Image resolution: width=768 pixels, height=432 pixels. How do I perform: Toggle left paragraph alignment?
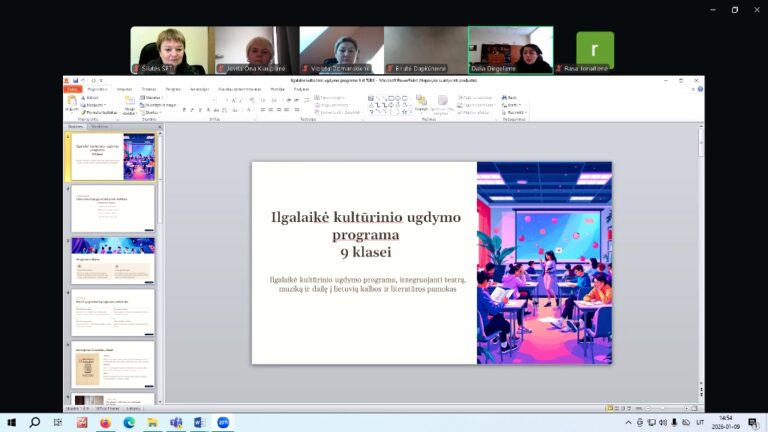click(263, 110)
